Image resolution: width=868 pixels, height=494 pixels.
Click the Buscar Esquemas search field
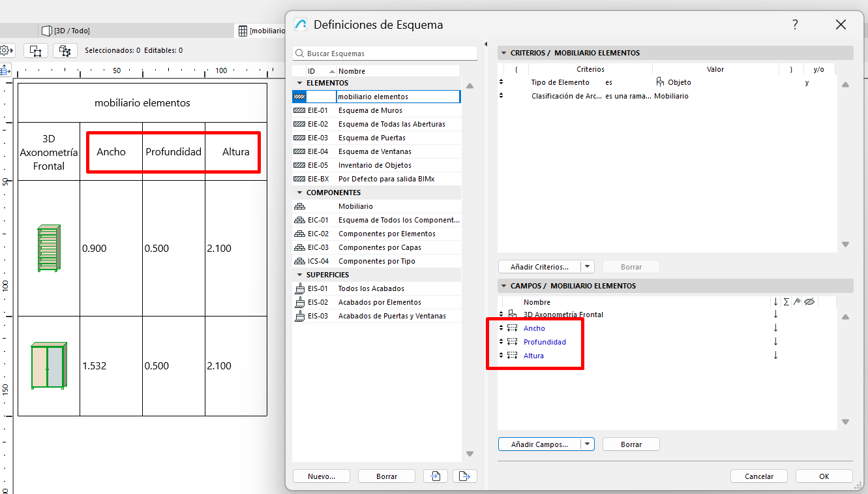coord(388,54)
